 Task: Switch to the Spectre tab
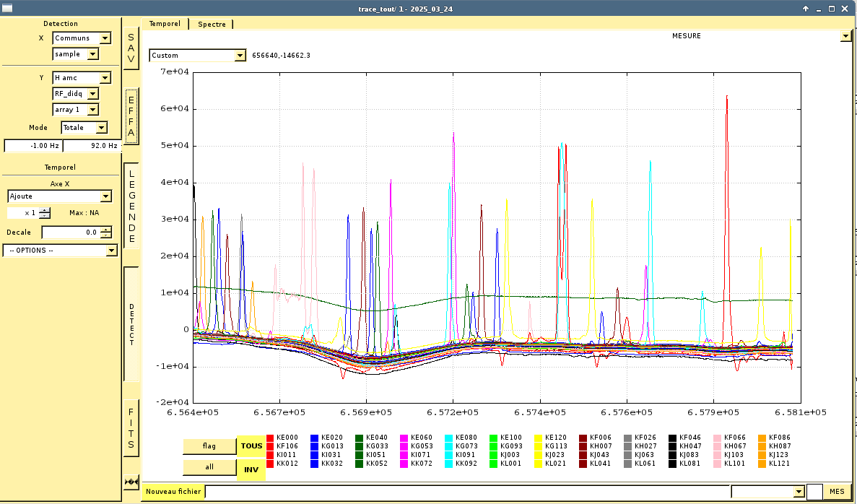coord(212,24)
